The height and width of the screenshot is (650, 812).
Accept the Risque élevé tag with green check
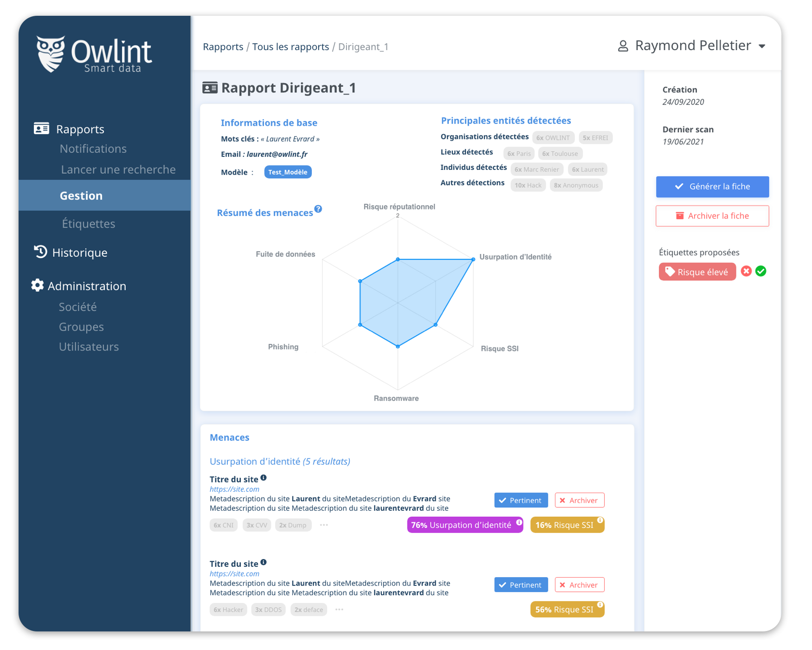click(761, 271)
